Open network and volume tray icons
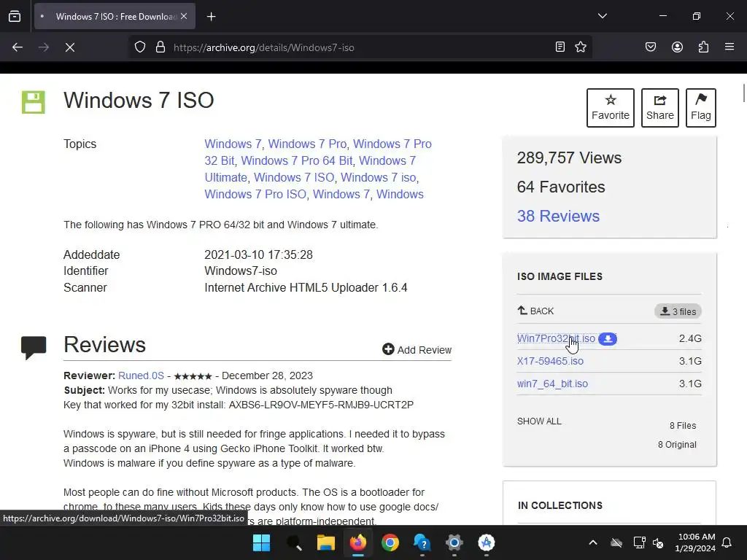 pyautogui.click(x=649, y=542)
